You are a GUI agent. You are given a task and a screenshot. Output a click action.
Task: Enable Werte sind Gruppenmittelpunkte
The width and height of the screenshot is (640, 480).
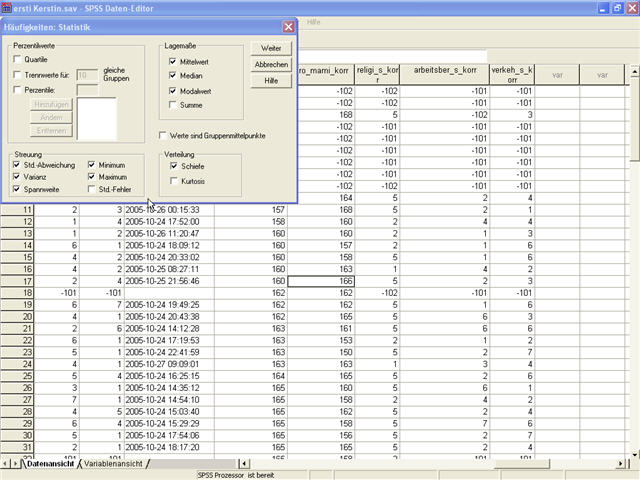[x=164, y=135]
